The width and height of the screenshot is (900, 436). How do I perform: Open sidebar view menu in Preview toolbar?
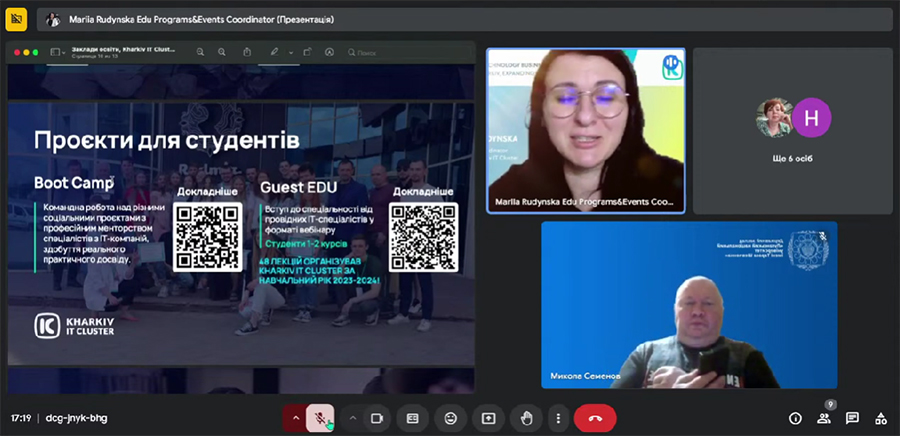click(57, 52)
